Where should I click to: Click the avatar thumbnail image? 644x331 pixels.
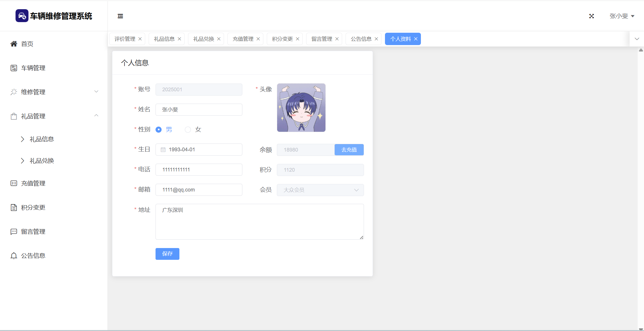point(301,108)
